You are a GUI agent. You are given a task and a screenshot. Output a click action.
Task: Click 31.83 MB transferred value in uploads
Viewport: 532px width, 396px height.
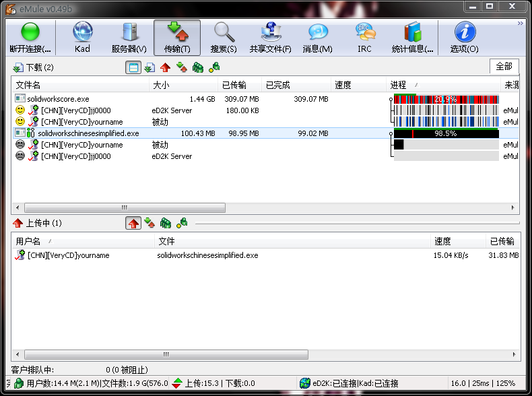[x=504, y=255]
